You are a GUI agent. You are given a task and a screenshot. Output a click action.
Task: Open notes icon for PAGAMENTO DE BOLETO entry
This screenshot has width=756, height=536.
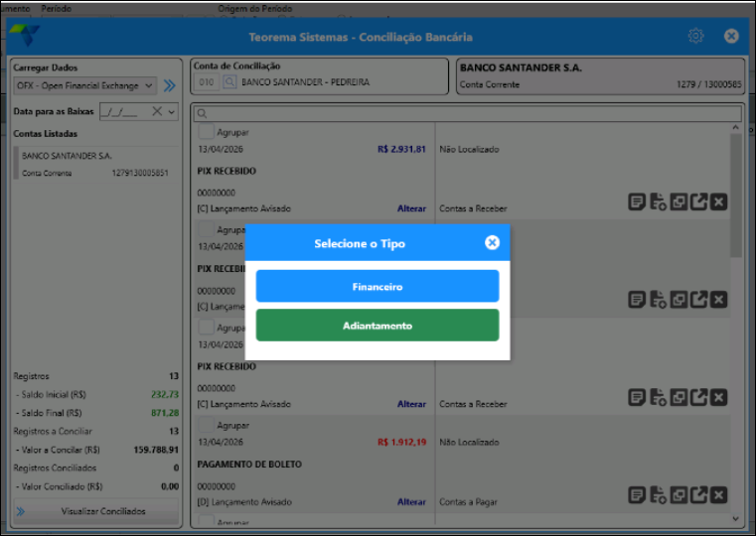637,495
